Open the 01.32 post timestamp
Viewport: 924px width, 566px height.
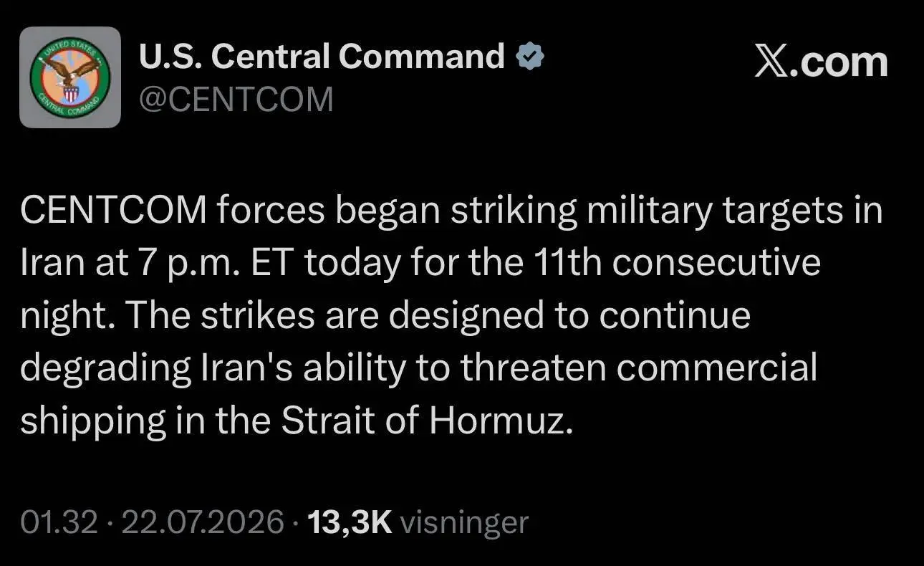pos(59,522)
